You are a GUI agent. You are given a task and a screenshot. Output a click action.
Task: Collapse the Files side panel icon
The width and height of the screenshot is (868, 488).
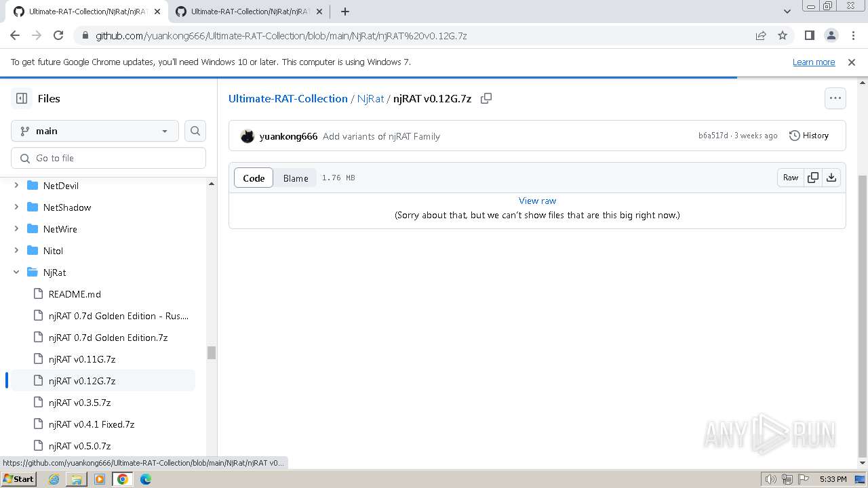[22, 98]
